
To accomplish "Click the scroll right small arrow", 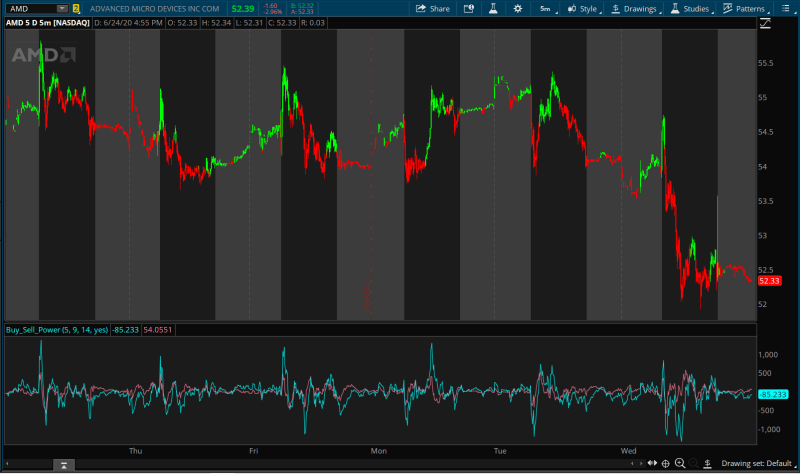I will 641,463.
